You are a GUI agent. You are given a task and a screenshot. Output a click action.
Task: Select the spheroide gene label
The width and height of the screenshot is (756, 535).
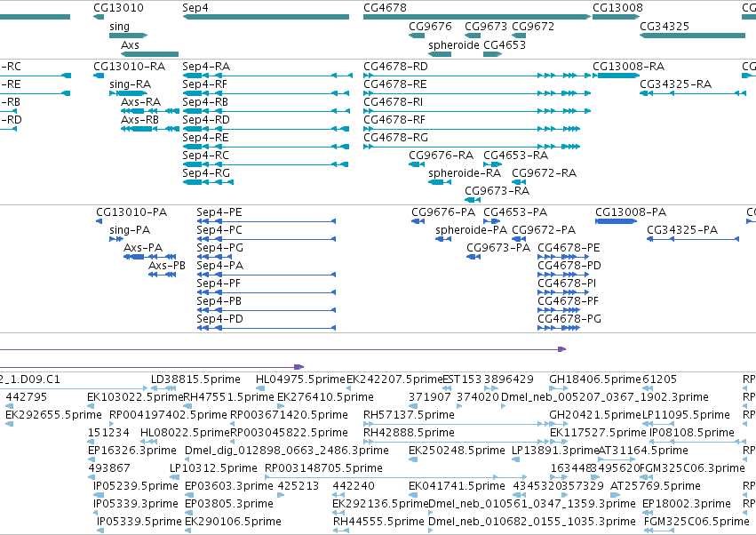454,44
